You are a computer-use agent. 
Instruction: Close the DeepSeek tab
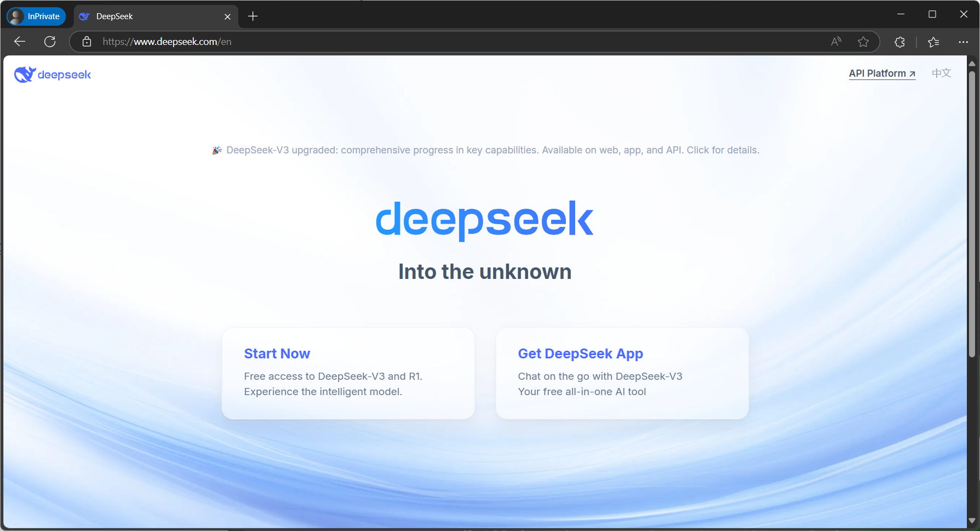tap(227, 16)
